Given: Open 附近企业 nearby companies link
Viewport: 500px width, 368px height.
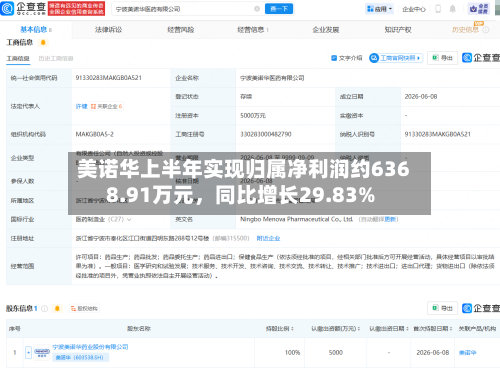Looking at the screenshot, I should coord(268,238).
